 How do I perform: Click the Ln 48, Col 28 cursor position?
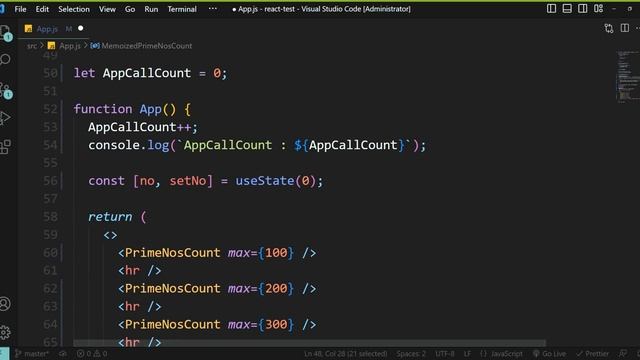pos(345,353)
